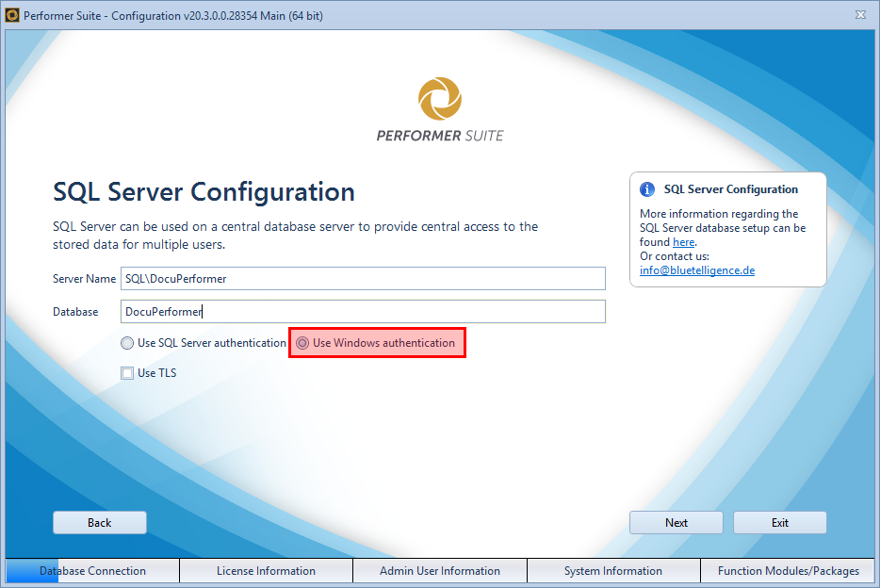Click the Next button
The image size is (880, 588).
coord(676,522)
